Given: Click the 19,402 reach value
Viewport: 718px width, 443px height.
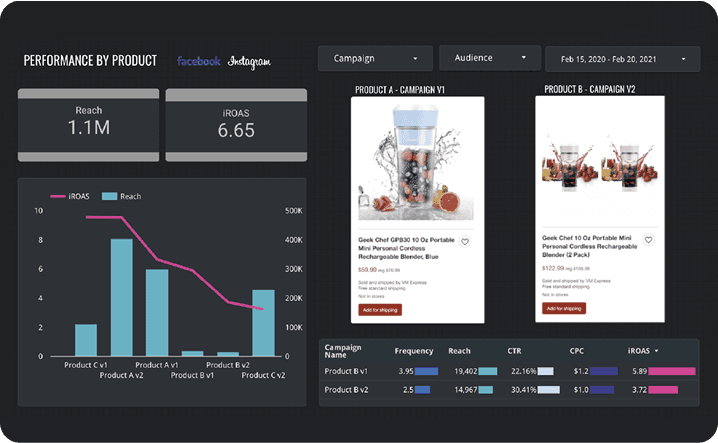Looking at the screenshot, I should (x=466, y=371).
